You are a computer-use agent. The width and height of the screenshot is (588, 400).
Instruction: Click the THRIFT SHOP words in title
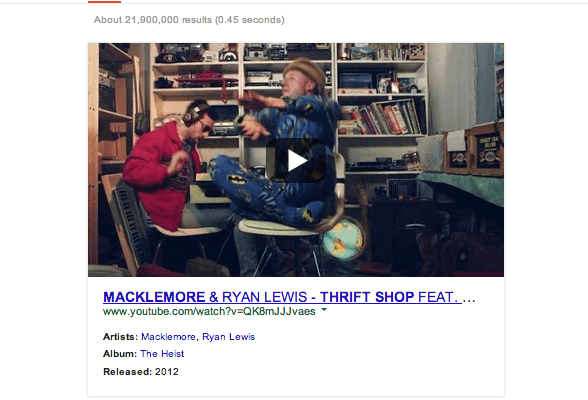pos(367,297)
